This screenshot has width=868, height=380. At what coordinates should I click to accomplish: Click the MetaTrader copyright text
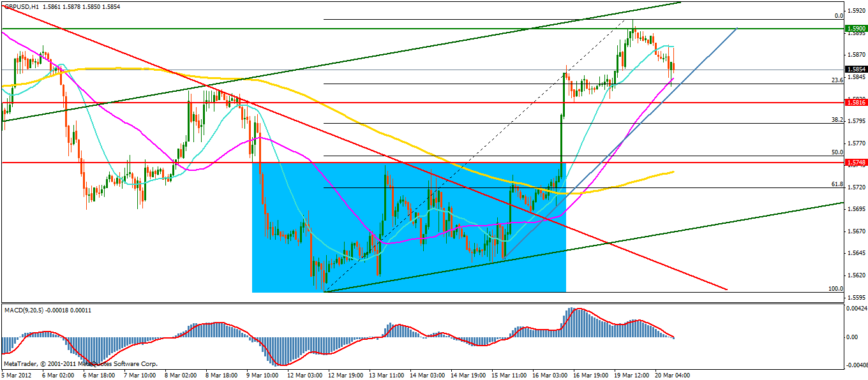80,364
